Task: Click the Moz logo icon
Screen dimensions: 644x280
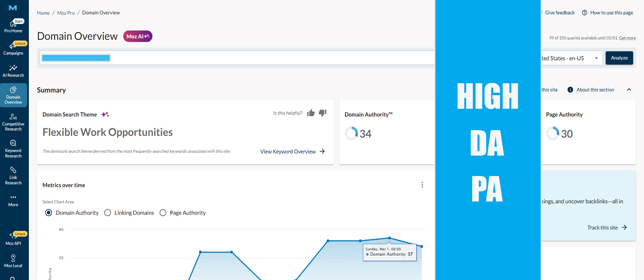Action: click(x=13, y=8)
